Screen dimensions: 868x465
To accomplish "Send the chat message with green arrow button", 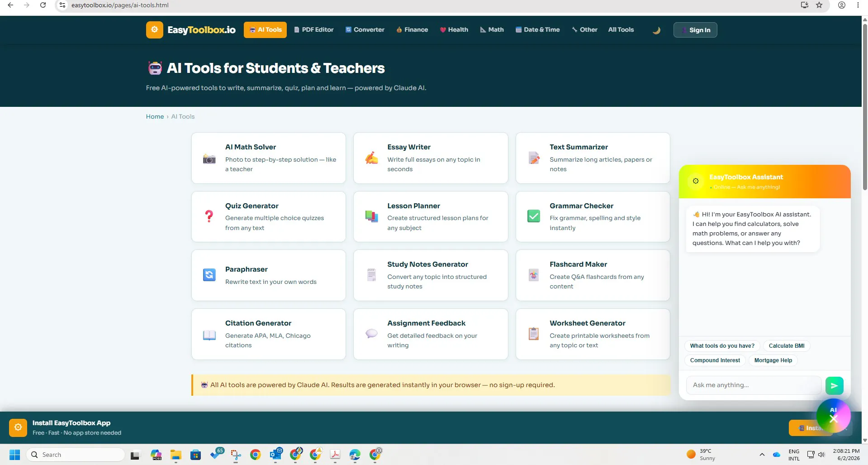I will (834, 386).
